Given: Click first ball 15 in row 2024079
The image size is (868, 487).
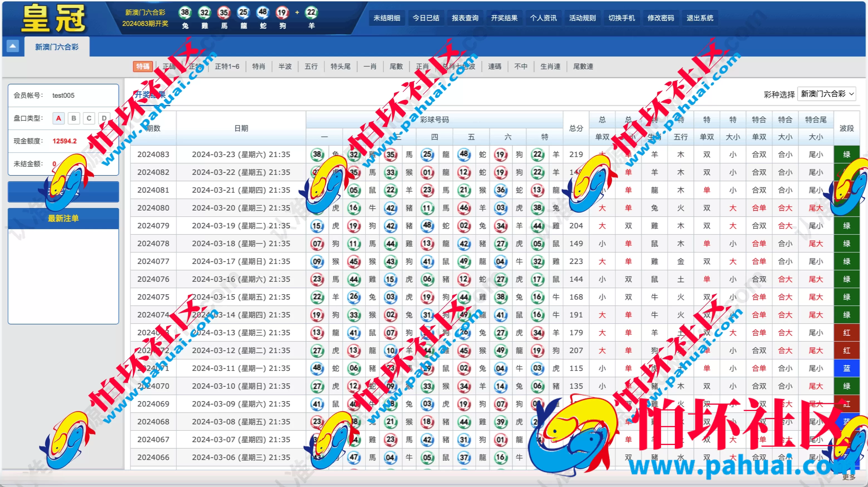Looking at the screenshot, I should coord(317,226).
